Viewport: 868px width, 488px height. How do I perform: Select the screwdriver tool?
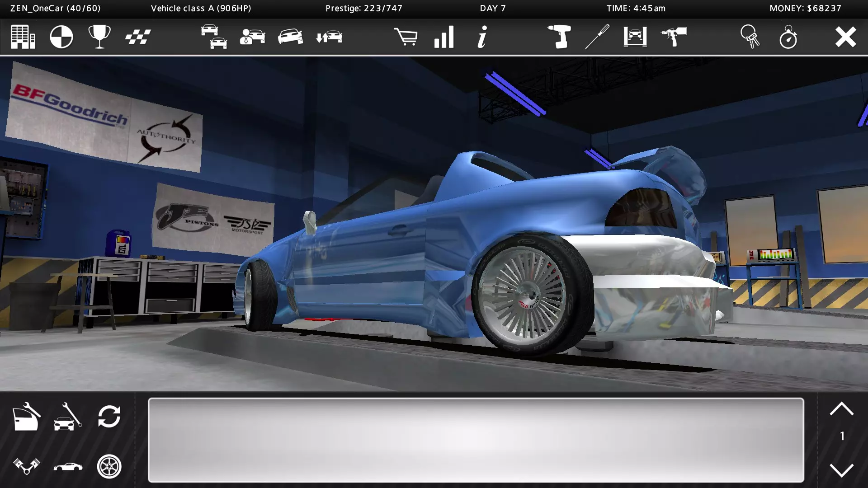coord(597,37)
